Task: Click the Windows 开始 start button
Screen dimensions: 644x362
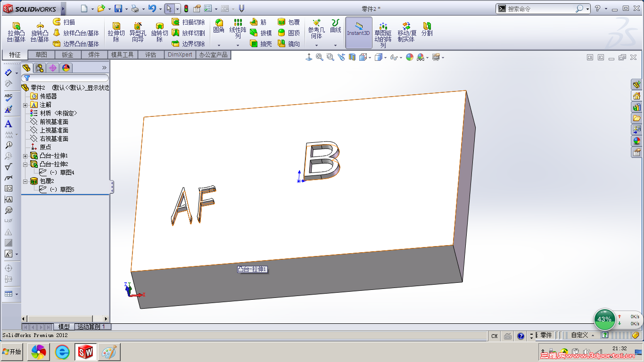Action: tap(12, 352)
